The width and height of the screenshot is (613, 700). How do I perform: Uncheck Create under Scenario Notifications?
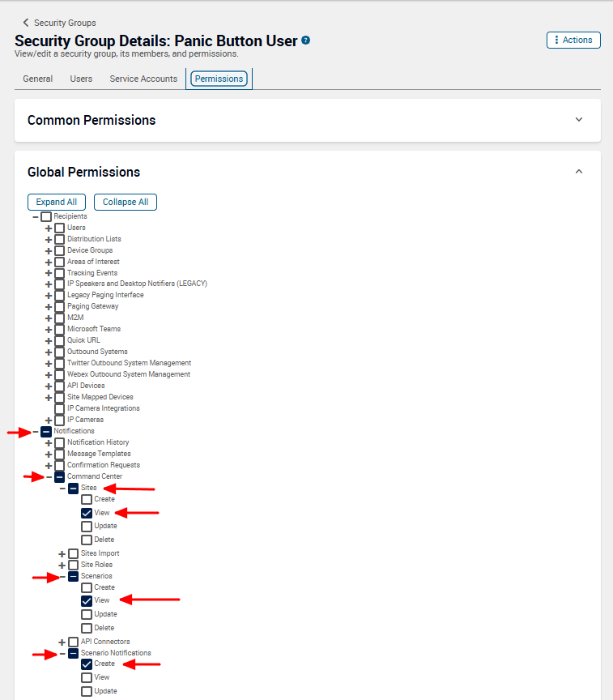click(87, 664)
